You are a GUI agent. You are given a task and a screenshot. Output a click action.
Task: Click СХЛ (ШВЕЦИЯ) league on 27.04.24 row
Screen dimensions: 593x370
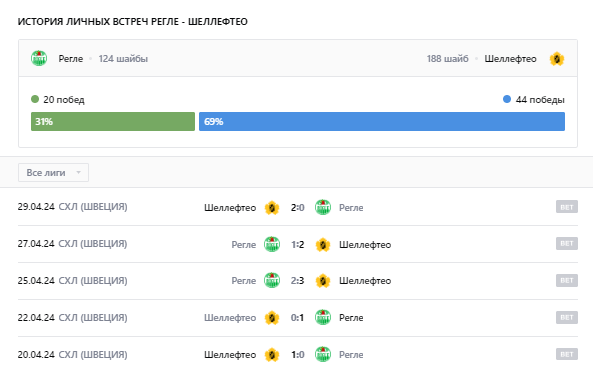coord(93,244)
